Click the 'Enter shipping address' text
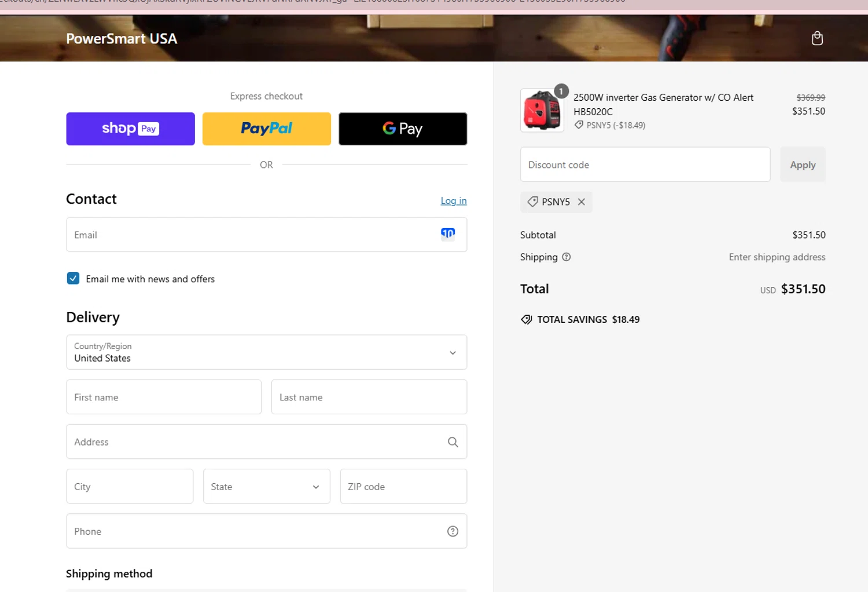Image resolution: width=868 pixels, height=592 pixels. coord(777,257)
